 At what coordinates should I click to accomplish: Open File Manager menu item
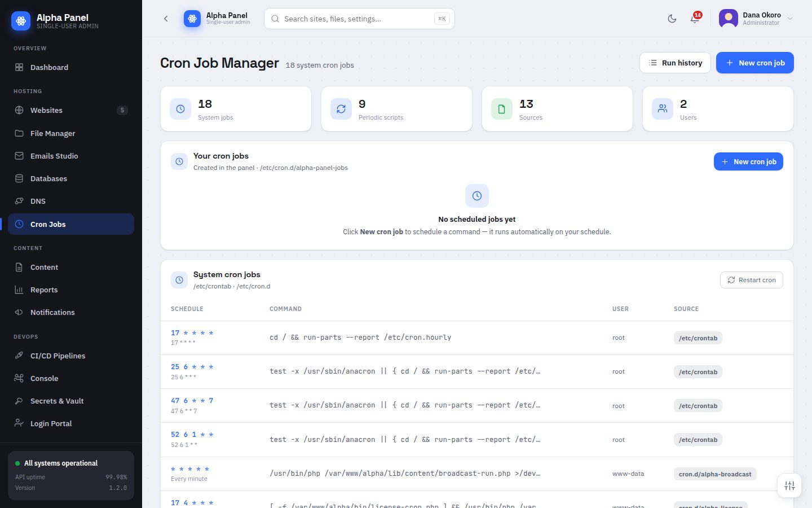click(71, 133)
